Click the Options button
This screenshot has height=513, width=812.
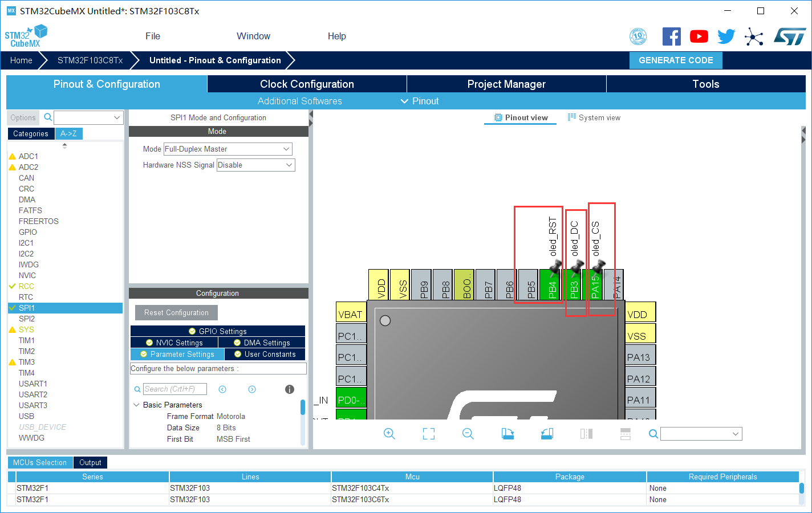click(23, 117)
